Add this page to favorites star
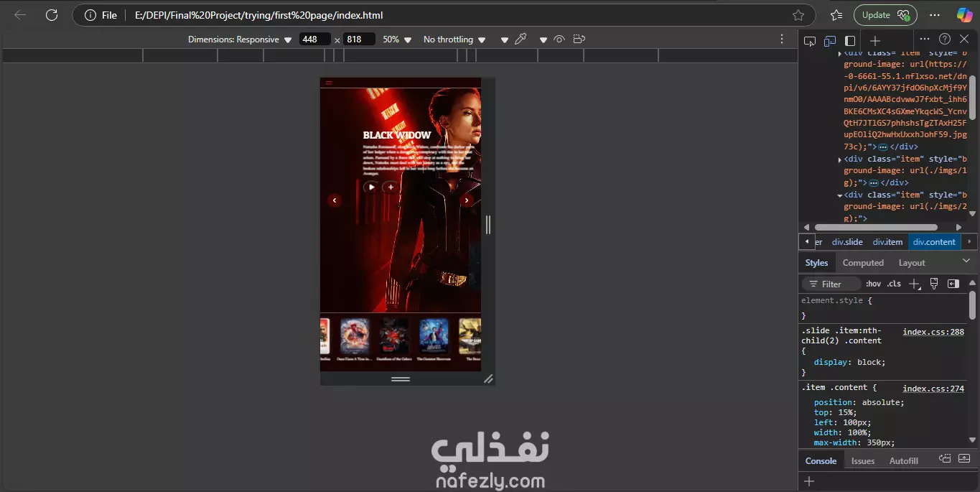This screenshot has height=492, width=980. pyautogui.click(x=798, y=15)
